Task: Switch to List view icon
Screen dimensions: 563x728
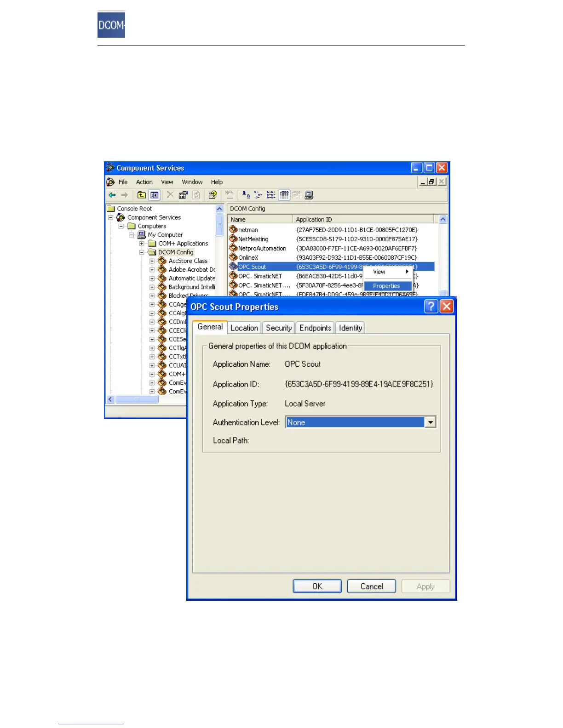Action: 271,195
